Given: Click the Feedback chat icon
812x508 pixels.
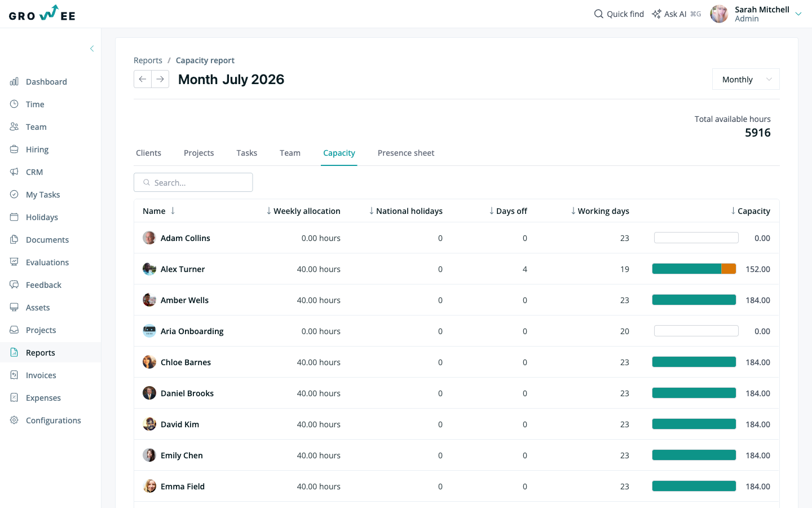Looking at the screenshot, I should coord(14,285).
